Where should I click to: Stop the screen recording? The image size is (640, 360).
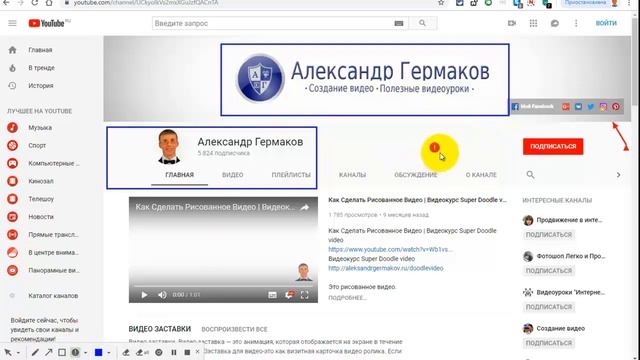click(187, 352)
